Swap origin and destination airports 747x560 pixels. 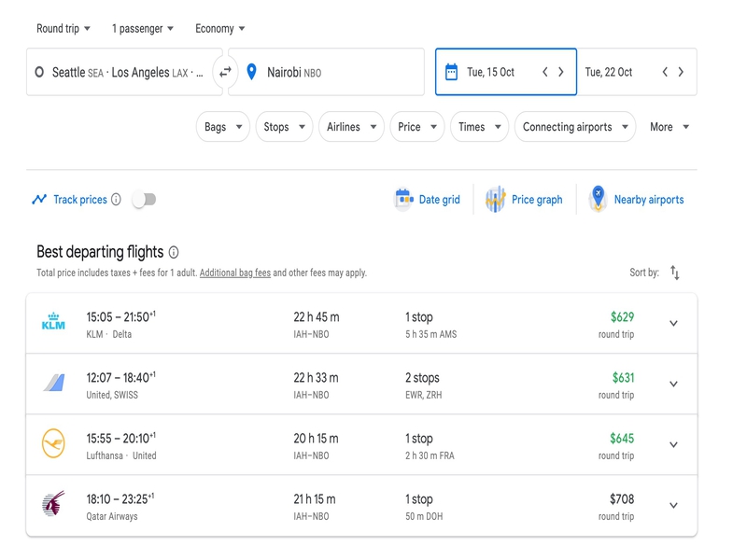pyautogui.click(x=225, y=72)
